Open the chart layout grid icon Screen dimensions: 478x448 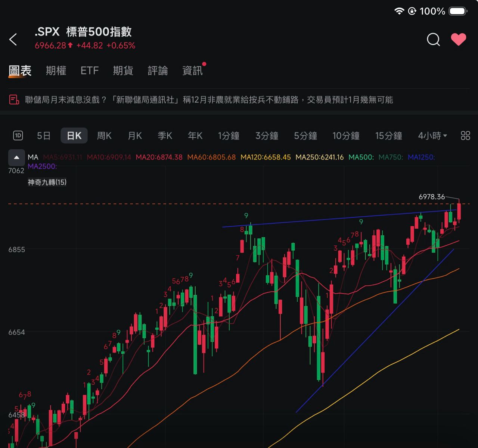click(x=465, y=135)
